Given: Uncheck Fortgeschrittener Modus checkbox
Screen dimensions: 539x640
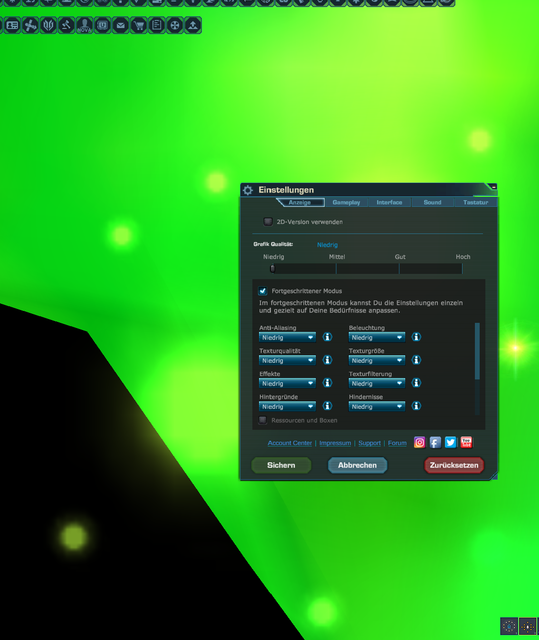Looking at the screenshot, I should [x=263, y=291].
